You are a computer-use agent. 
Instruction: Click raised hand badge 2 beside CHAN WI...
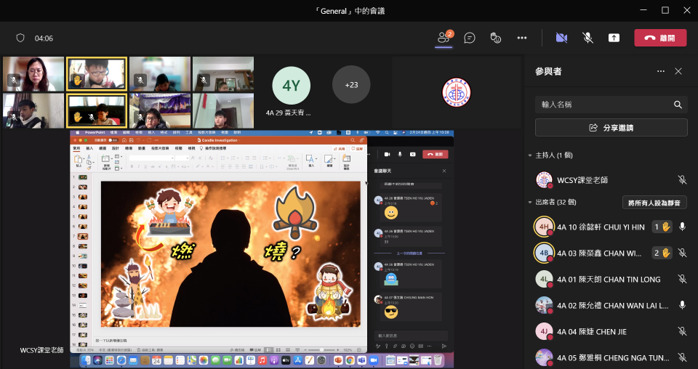(661, 253)
